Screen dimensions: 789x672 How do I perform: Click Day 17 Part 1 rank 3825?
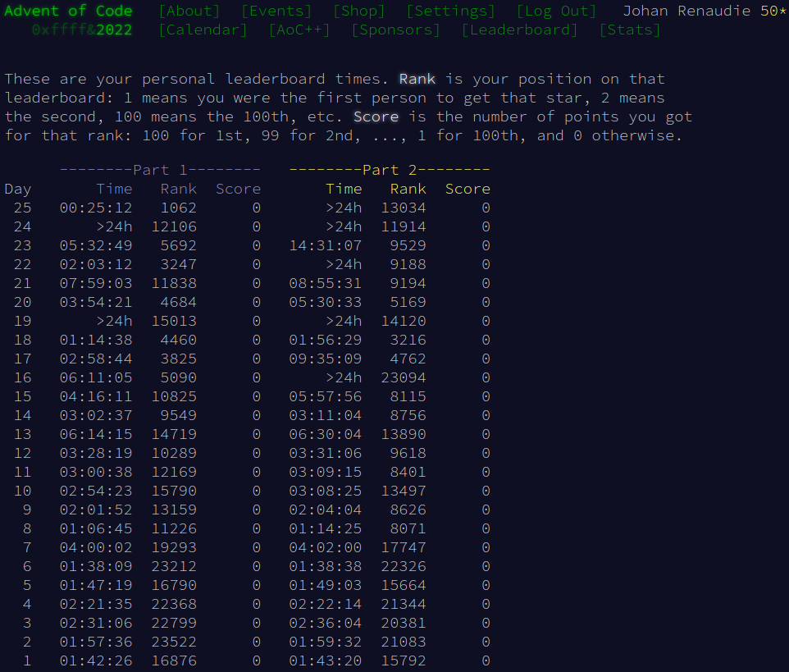(179, 359)
